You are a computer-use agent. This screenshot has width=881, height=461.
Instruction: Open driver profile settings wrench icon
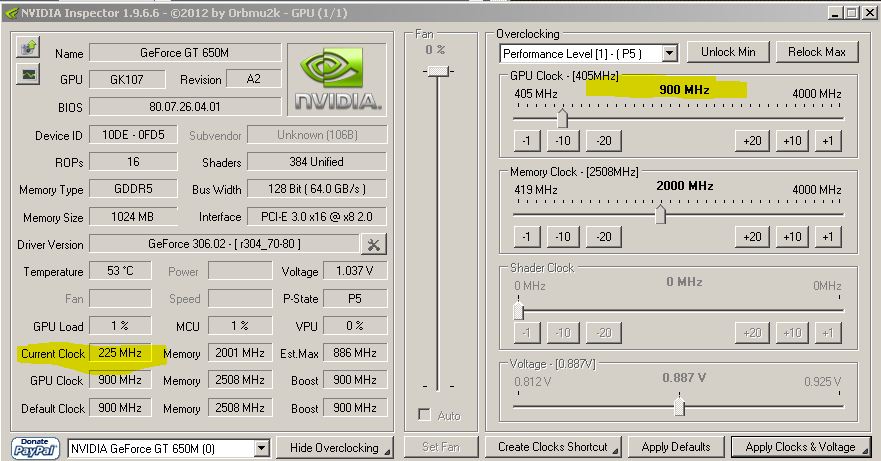click(x=374, y=244)
